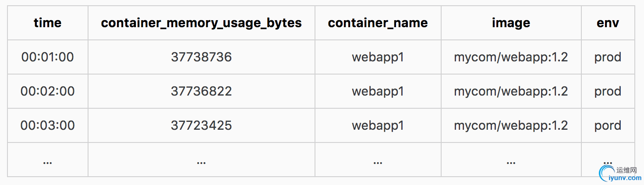Select the misspelled 'pord' env cell
The height and width of the screenshot is (185, 644).
[608, 125]
